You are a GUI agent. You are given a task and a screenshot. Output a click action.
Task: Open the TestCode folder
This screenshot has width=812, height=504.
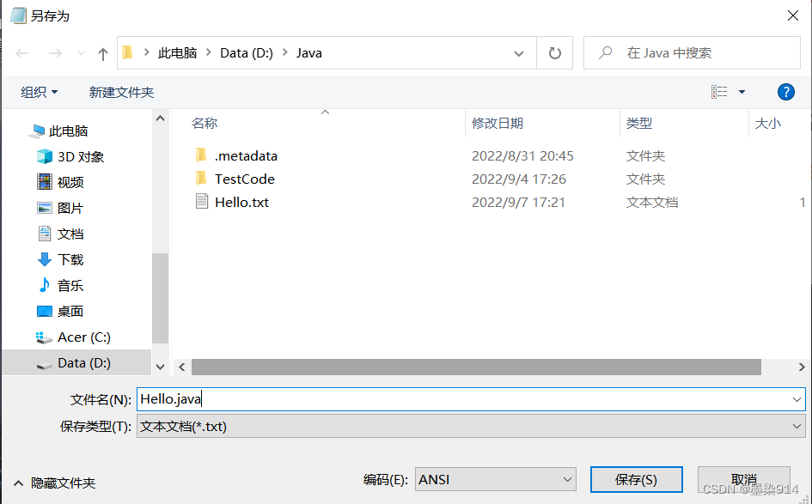click(x=247, y=179)
